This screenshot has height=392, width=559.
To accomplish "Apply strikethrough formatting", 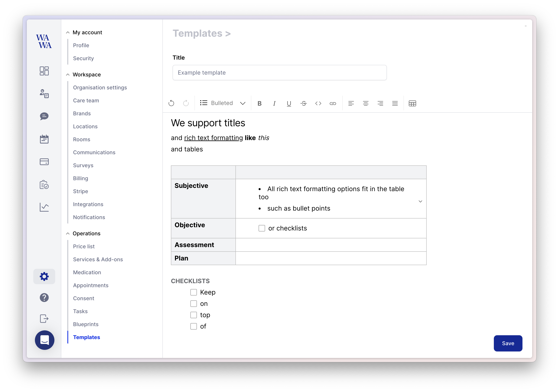I will pos(303,103).
